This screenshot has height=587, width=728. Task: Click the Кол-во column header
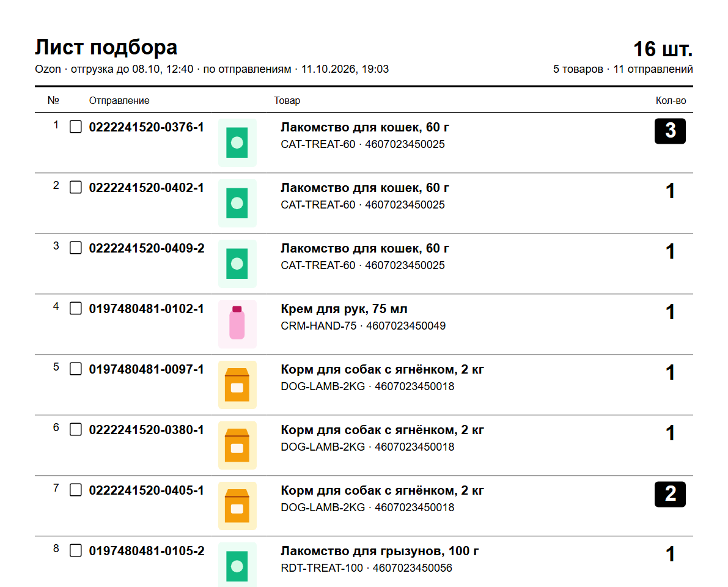pos(671,100)
